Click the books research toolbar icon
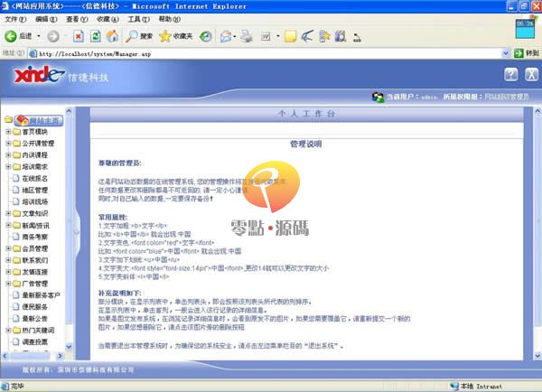Image resolution: width=542 pixels, height=392 pixels. (341, 36)
